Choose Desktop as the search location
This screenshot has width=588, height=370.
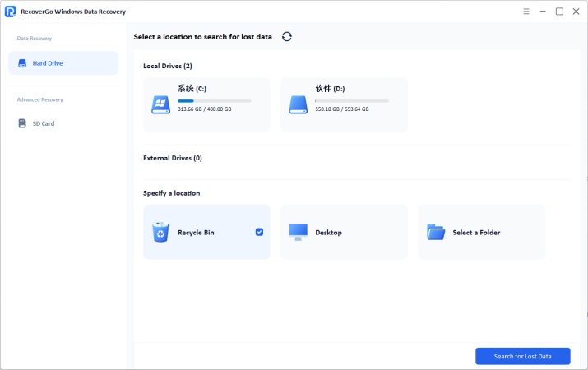pyautogui.click(x=344, y=232)
